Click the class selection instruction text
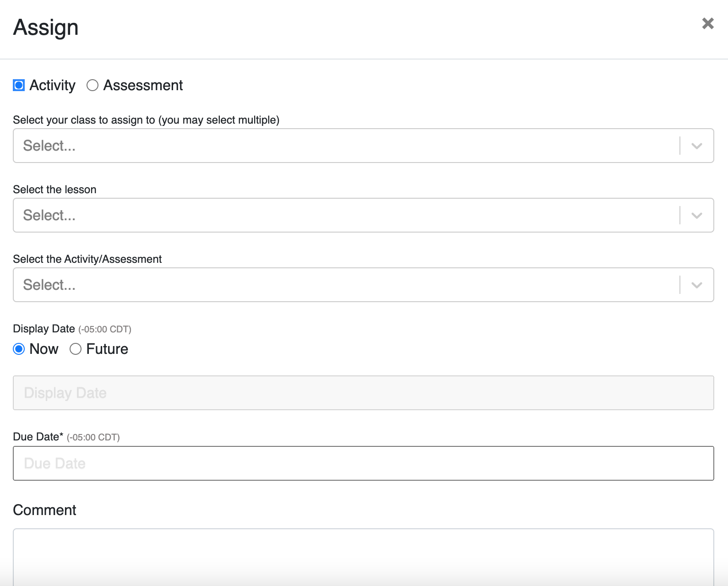Image resolution: width=728 pixels, height=586 pixels. [x=147, y=120]
